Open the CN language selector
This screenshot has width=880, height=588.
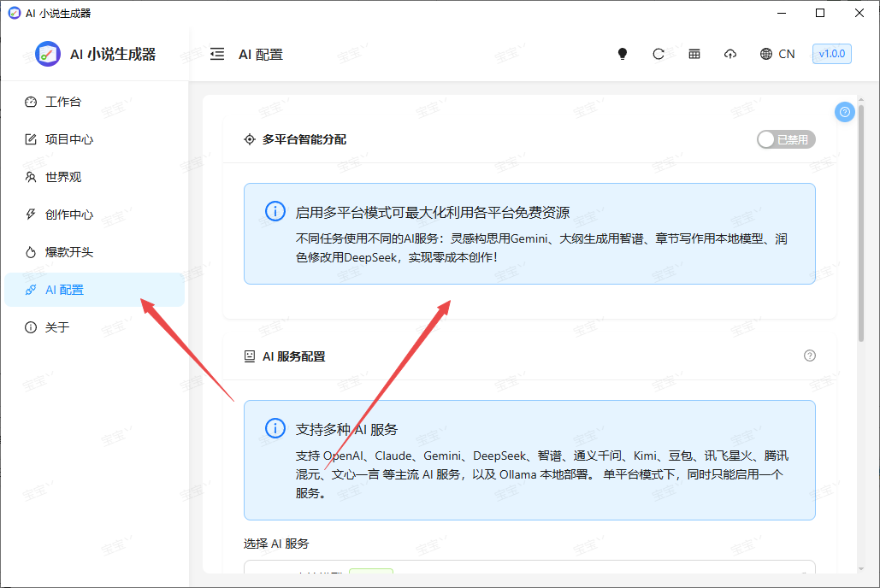(x=777, y=54)
